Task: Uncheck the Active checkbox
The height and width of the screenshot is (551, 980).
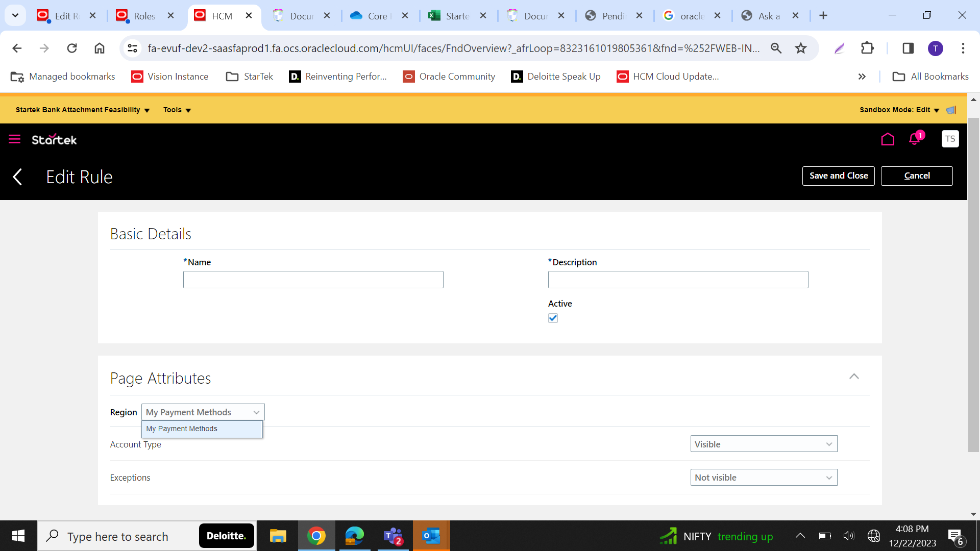Action: click(x=553, y=318)
